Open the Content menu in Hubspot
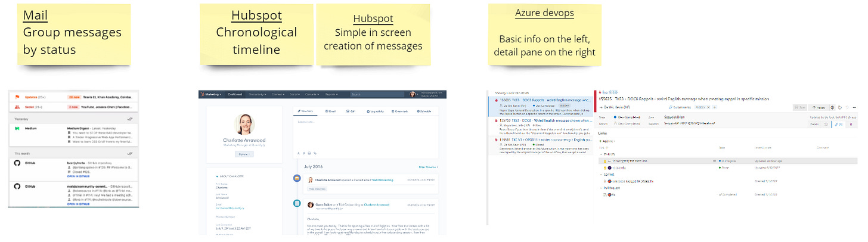This screenshot has height=242, width=868. [278, 94]
